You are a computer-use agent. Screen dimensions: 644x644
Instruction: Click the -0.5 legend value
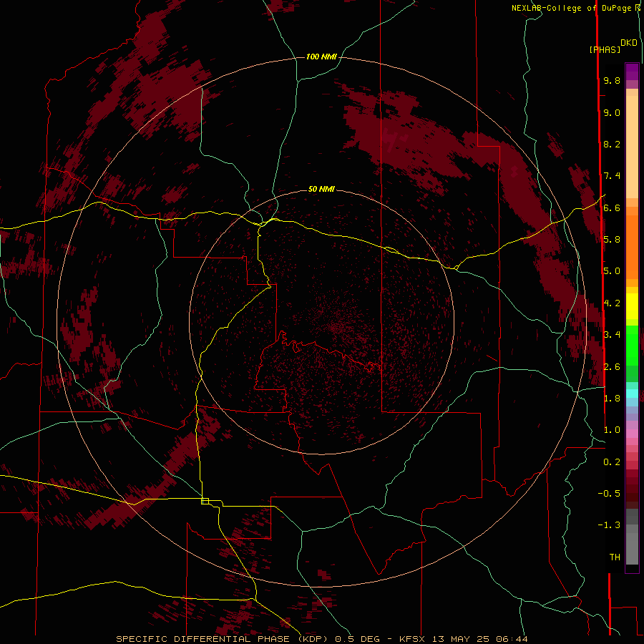tap(609, 494)
